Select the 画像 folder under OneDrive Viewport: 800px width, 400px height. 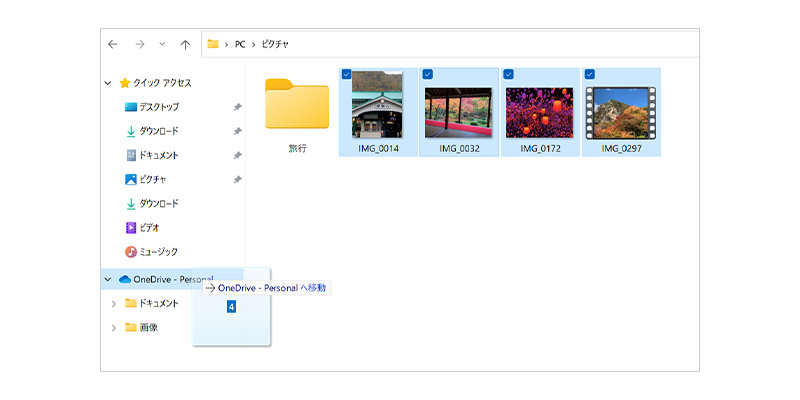[148, 328]
